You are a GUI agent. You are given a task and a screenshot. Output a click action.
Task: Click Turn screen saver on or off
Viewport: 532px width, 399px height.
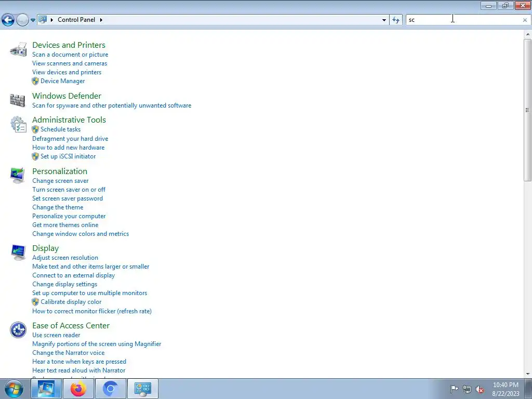pos(69,190)
